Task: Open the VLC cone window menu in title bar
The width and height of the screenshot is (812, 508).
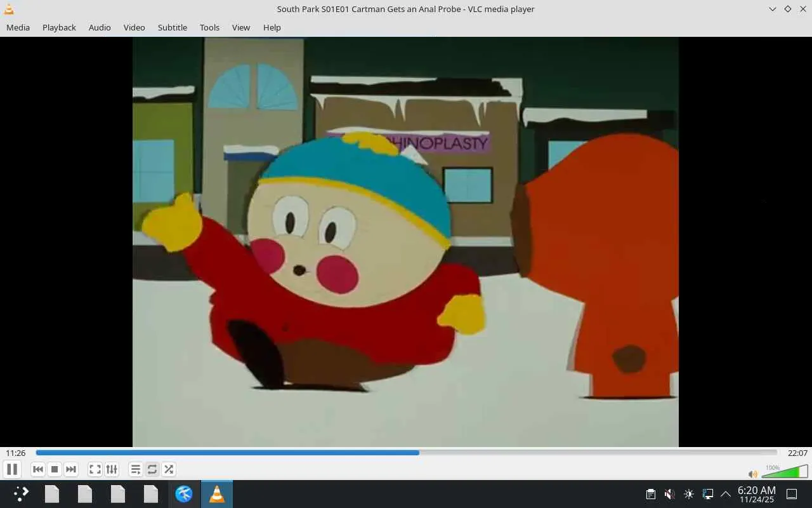Action: (x=9, y=9)
